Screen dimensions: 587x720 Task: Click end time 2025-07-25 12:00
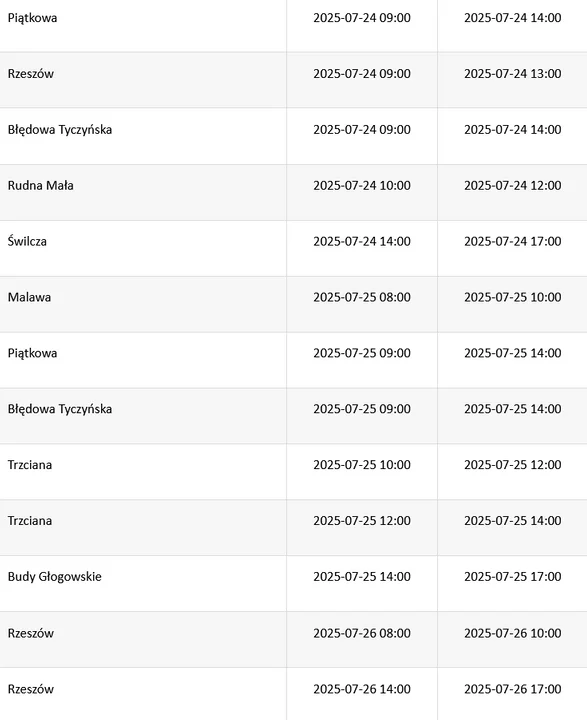pyautogui.click(x=513, y=465)
